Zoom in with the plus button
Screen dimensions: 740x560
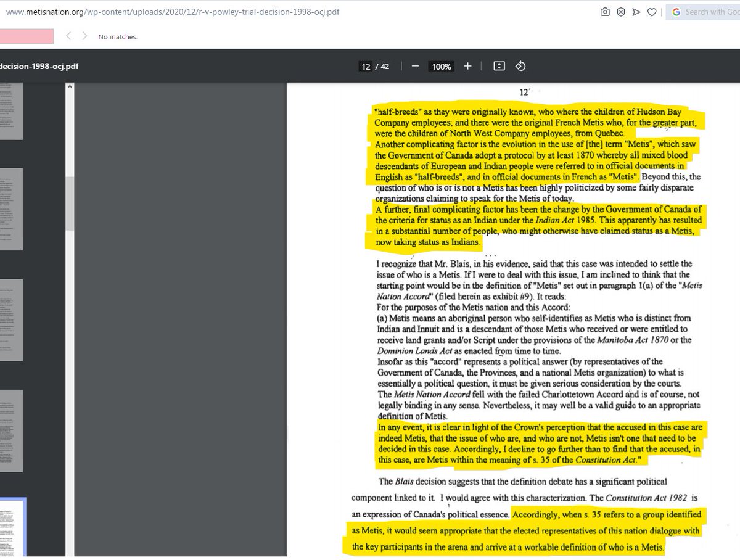point(467,66)
